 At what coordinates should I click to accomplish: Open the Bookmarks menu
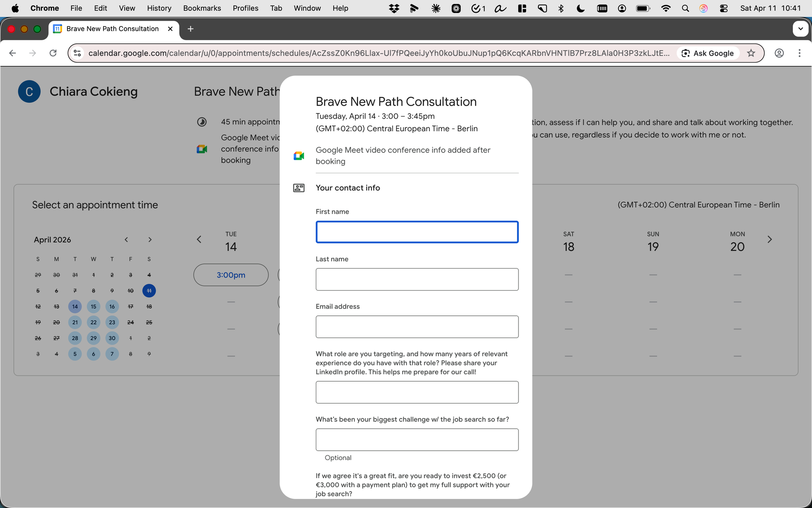point(202,8)
